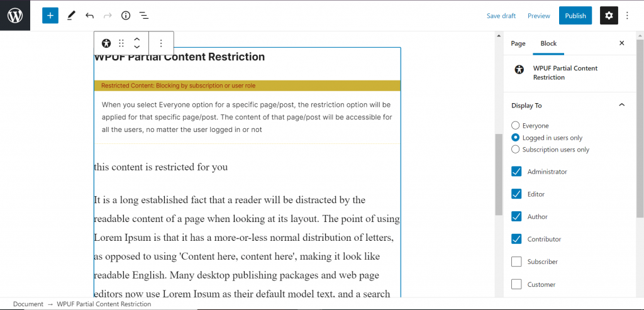
Task: Undo the last change
Action: 89,16
